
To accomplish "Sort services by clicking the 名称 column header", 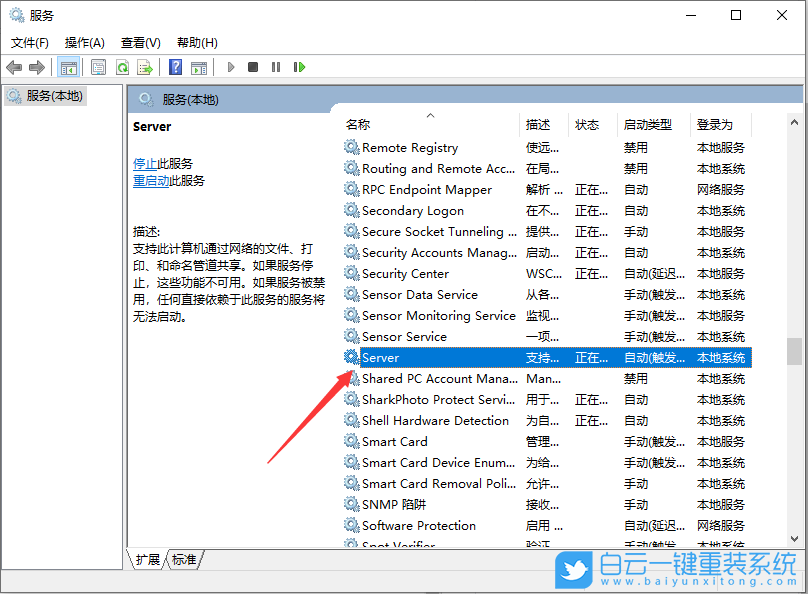I will point(360,124).
